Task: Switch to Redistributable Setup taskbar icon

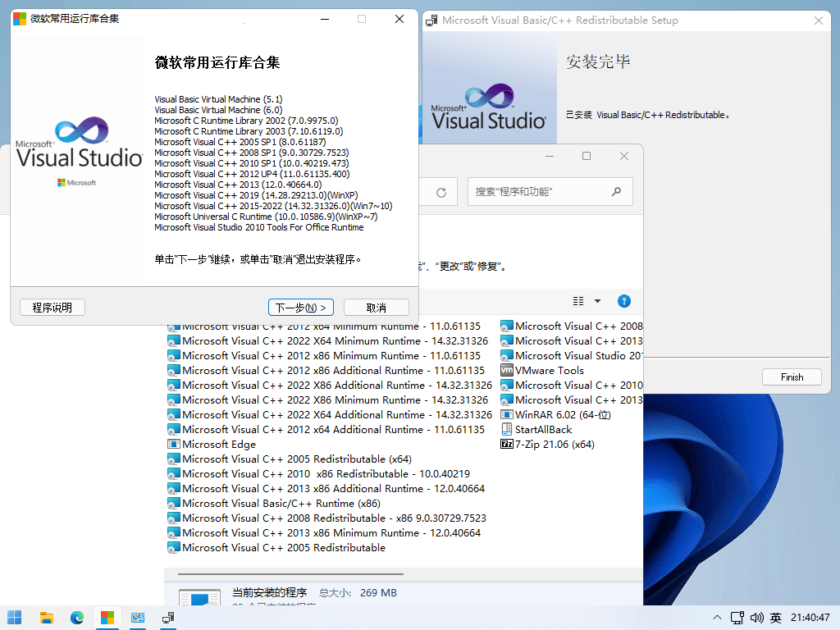Action: [x=168, y=618]
